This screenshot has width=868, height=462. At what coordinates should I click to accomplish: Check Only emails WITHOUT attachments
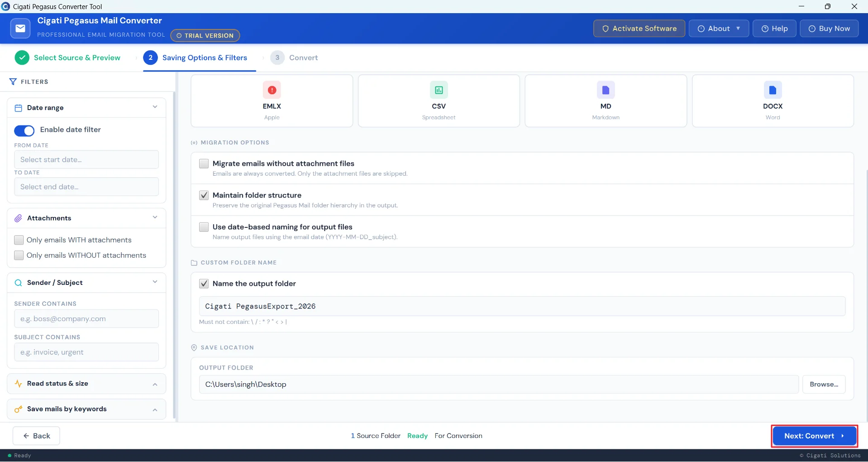(19, 255)
